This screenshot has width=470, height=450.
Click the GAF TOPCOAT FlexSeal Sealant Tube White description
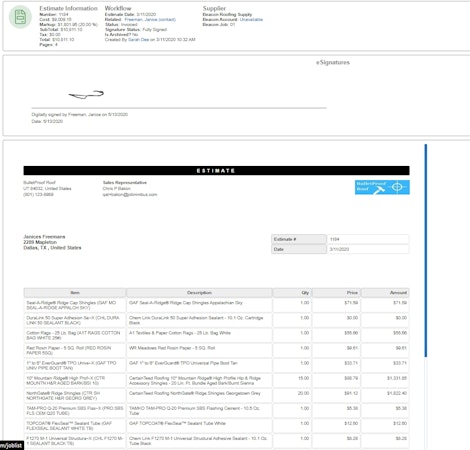point(177,423)
